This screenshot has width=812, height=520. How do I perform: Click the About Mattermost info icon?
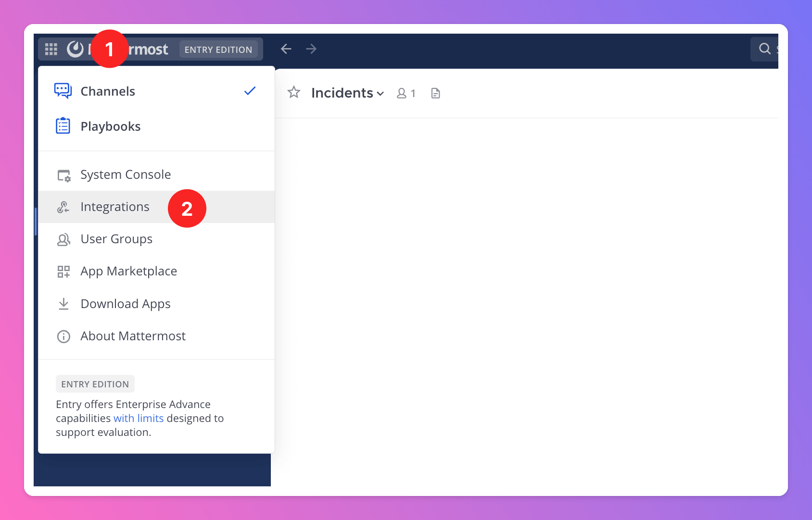tap(63, 336)
